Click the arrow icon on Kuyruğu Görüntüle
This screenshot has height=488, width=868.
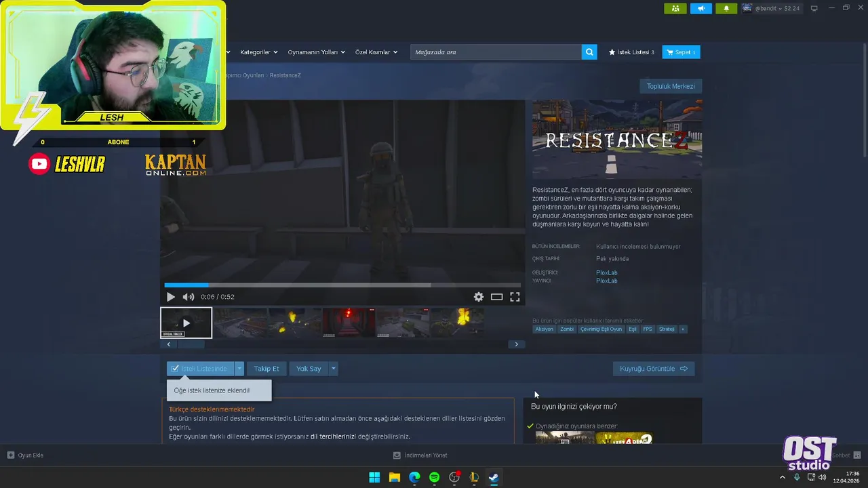pyautogui.click(x=684, y=369)
